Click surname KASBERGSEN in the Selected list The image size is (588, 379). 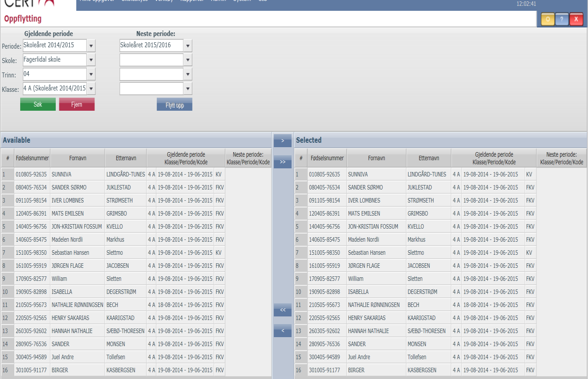(x=422, y=370)
